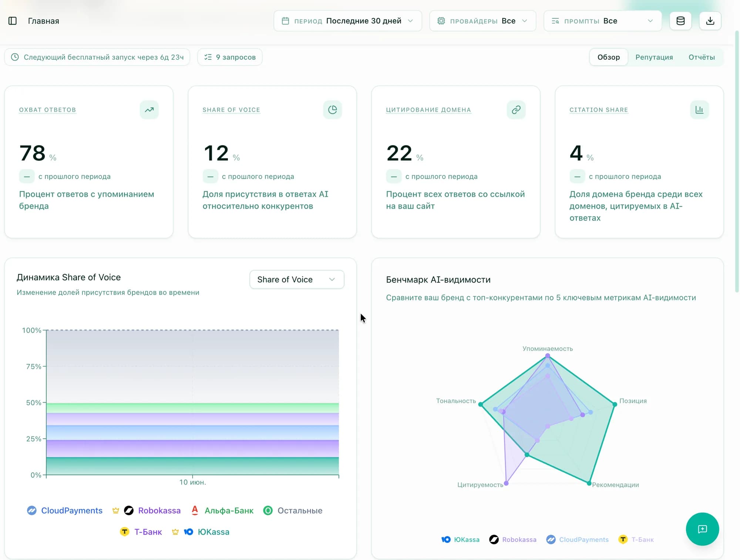Click the Т-Банк logo in Share of Voice legend
740x560 pixels.
(x=125, y=532)
